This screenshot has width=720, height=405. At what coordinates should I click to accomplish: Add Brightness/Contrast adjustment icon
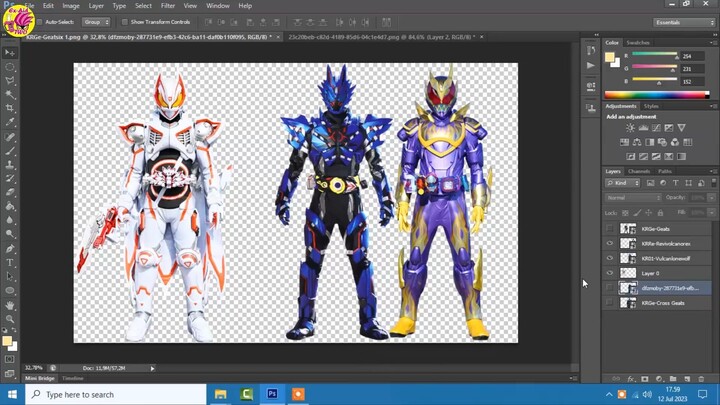630,128
